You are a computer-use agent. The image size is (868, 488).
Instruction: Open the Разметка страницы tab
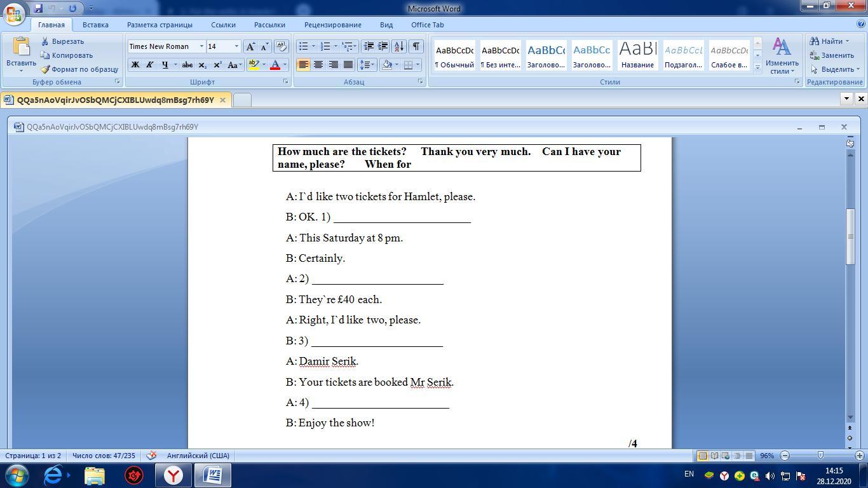click(x=159, y=25)
